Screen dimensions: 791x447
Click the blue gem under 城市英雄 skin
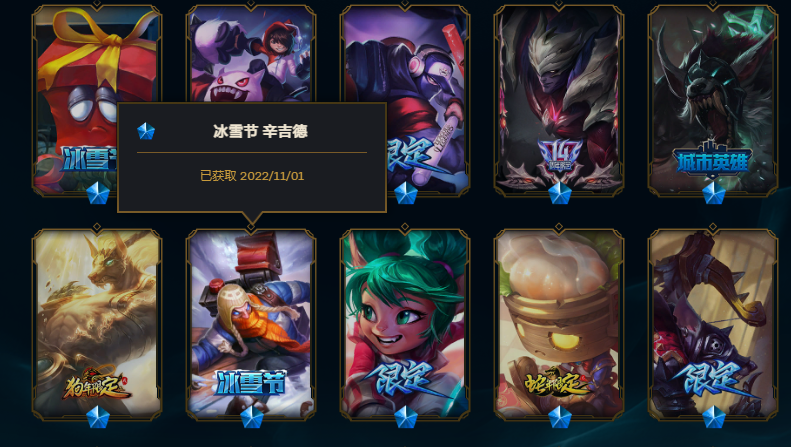(714, 193)
